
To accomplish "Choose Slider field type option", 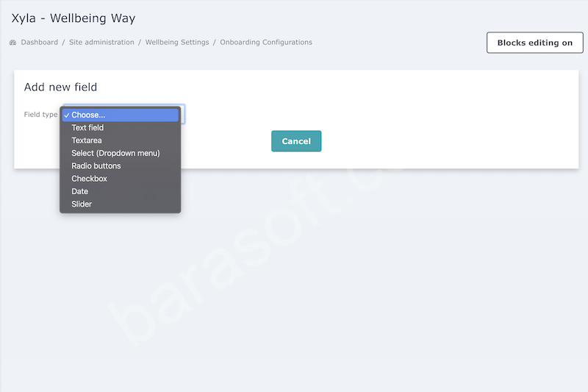I will (x=120, y=204).
